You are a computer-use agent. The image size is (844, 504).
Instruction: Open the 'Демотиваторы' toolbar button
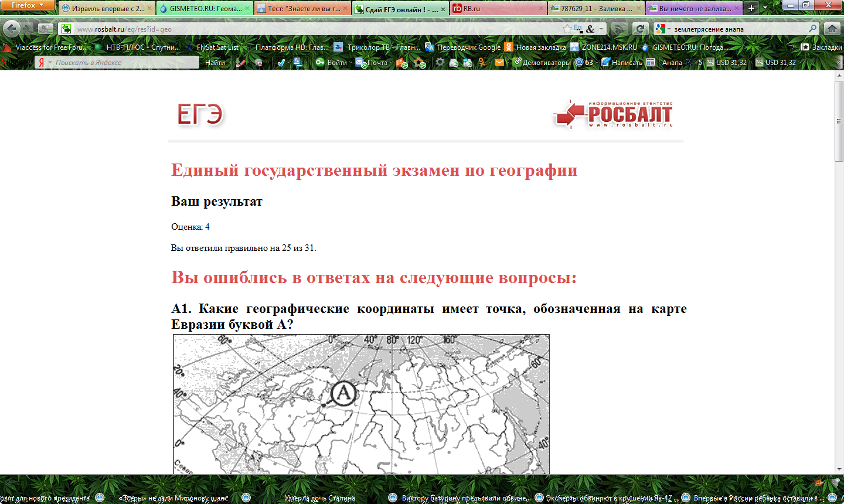542,62
